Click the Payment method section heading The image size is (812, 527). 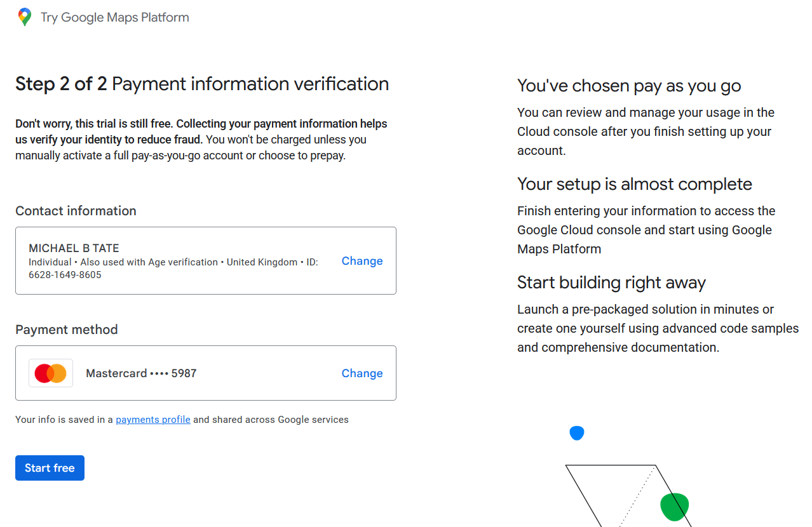[66, 329]
